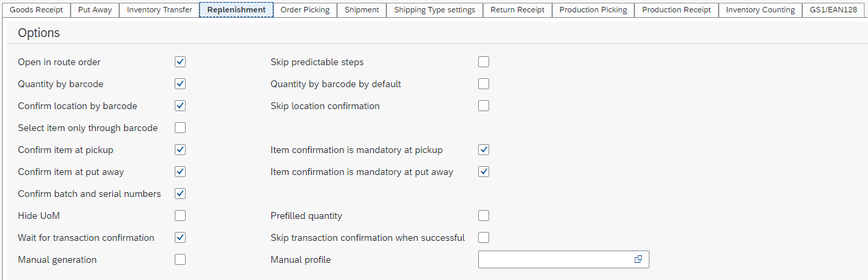Open Manual profile value help icon
The width and height of the screenshot is (868, 280).
(638, 259)
